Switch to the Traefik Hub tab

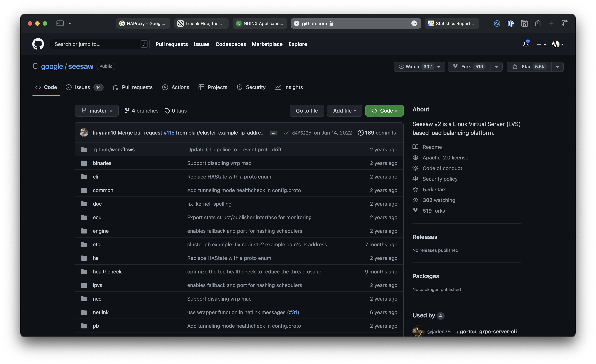(x=201, y=23)
